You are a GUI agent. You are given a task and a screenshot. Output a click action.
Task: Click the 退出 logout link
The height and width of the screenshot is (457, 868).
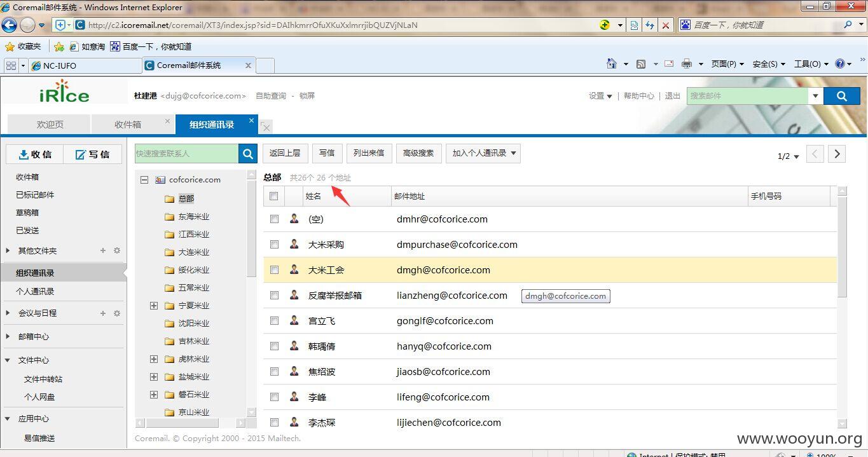click(672, 96)
